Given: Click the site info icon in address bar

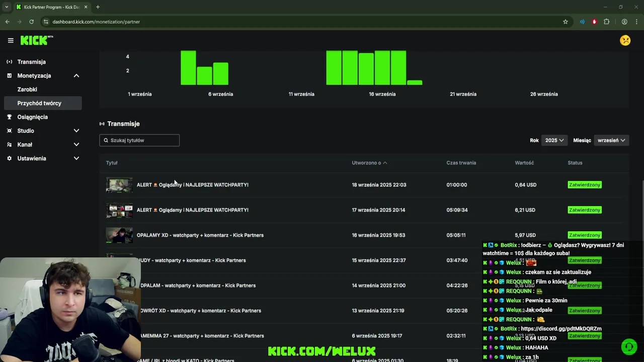Looking at the screenshot, I should [x=46, y=22].
